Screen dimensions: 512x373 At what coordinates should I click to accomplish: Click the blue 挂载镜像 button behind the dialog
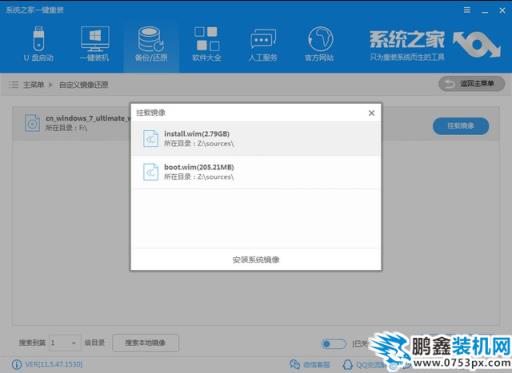[x=461, y=126]
